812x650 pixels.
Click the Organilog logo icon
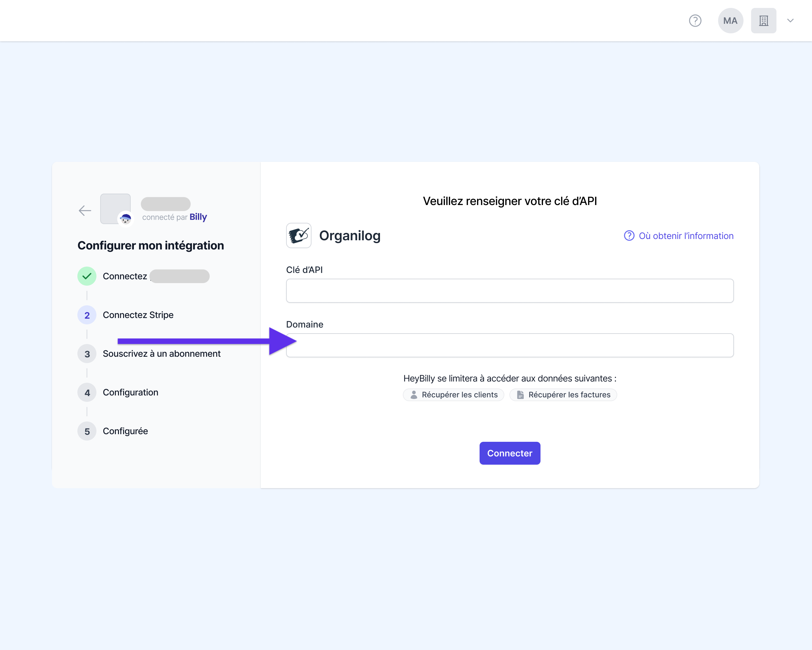(299, 235)
